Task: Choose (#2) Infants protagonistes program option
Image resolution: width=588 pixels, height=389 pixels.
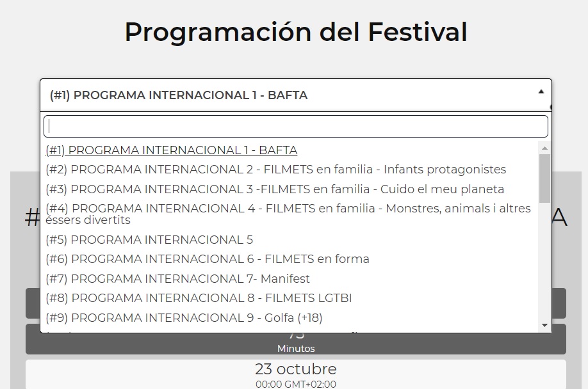Action: [275, 170]
